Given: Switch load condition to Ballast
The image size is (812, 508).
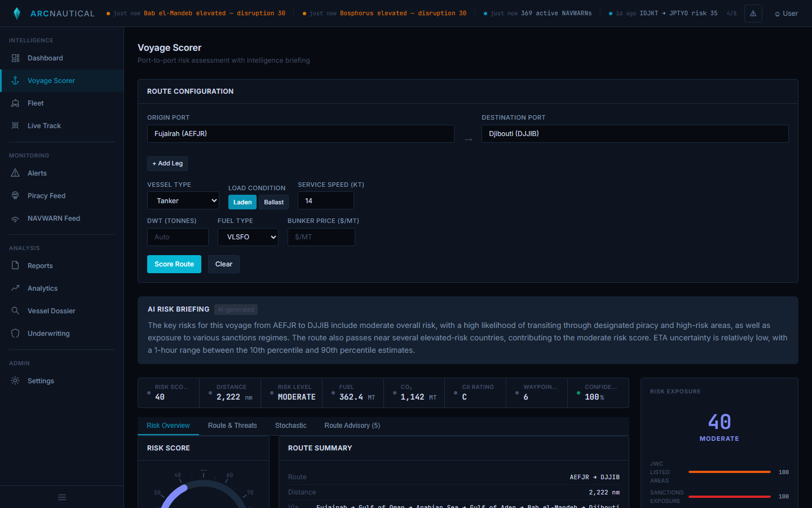Looking at the screenshot, I should [273, 202].
